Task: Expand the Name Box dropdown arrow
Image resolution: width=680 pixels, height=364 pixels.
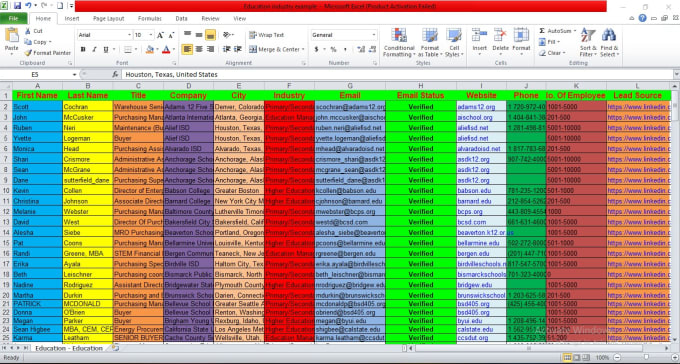Action: click(x=74, y=75)
